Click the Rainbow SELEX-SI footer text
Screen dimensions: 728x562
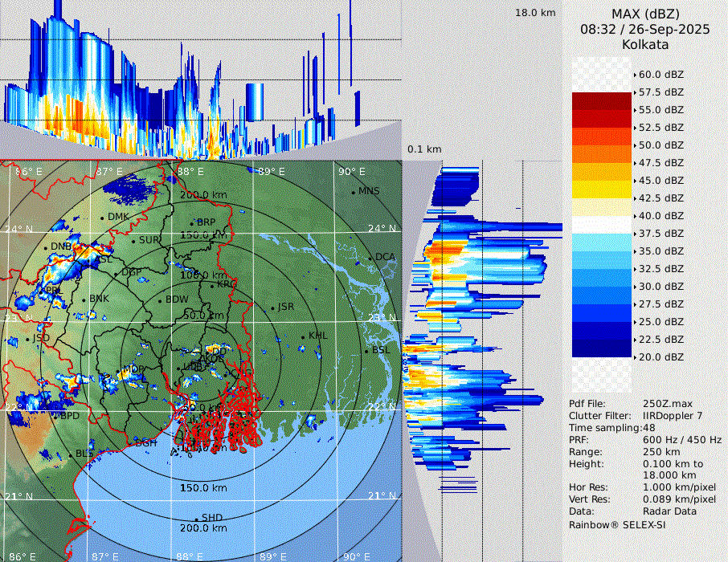click(617, 525)
